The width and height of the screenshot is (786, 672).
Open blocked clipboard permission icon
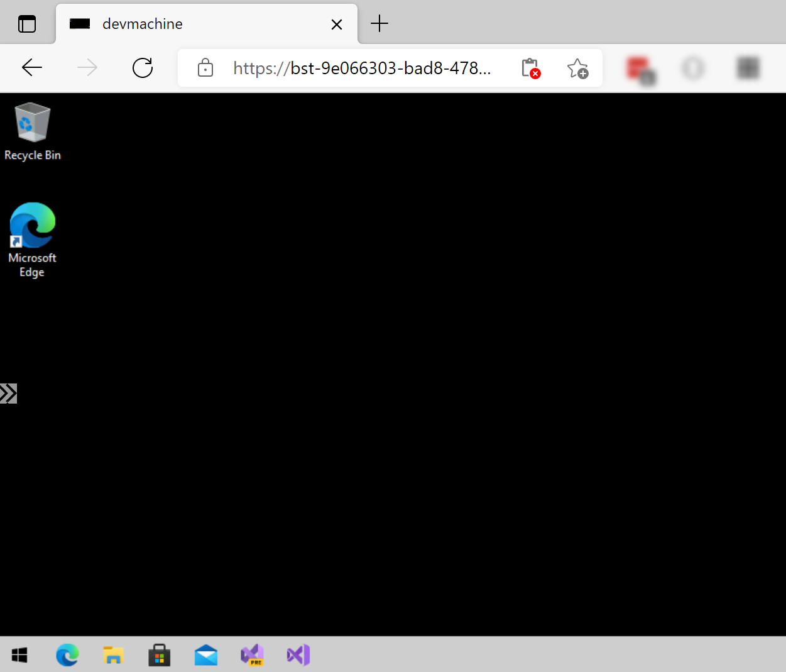[531, 68]
